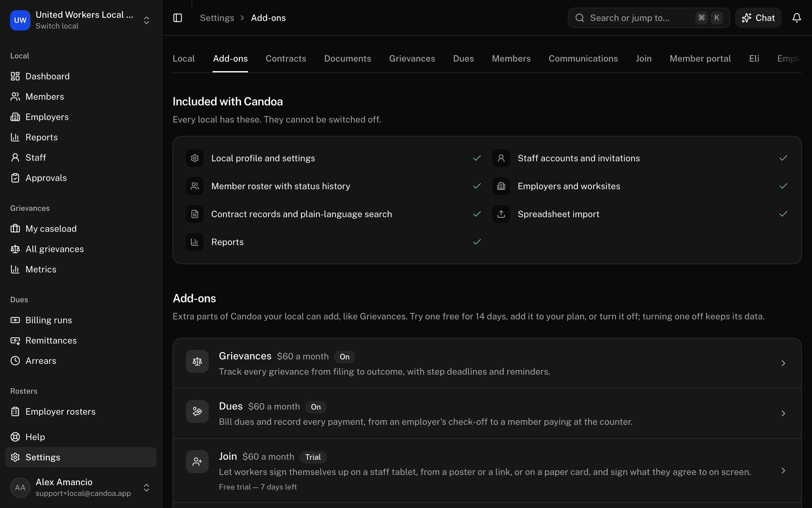Open Staff in the sidebar
The height and width of the screenshot is (508, 812).
pyautogui.click(x=81, y=157)
